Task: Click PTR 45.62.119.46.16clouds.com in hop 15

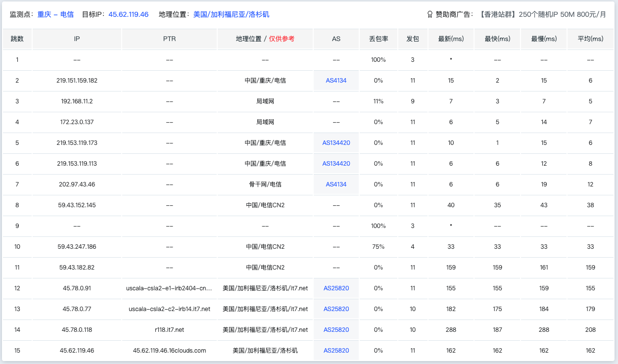Action: click(169, 350)
